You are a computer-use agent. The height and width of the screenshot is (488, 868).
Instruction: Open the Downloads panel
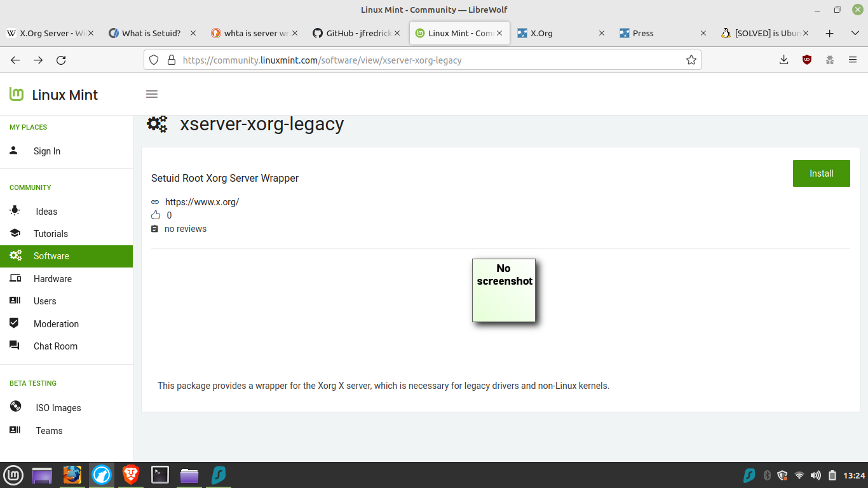pos(784,60)
